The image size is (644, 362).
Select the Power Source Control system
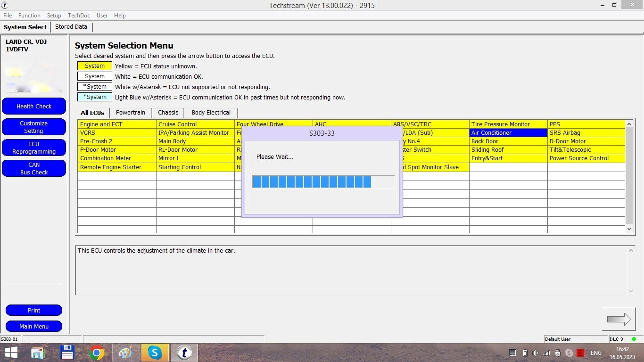[x=586, y=158]
